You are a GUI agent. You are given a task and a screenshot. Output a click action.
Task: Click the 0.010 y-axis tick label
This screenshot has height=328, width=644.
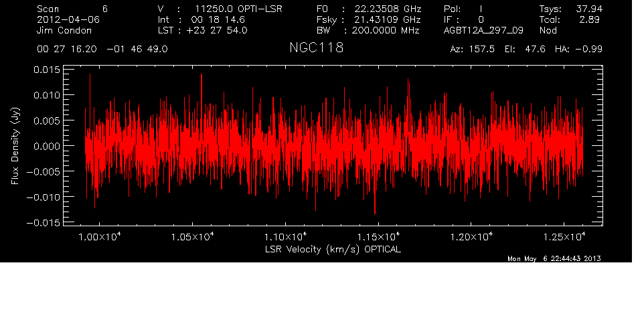(46, 95)
